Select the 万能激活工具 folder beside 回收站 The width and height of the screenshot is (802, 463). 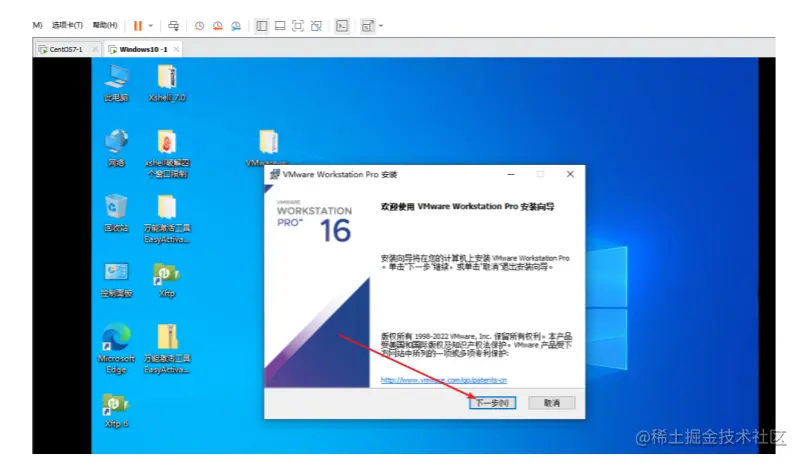[x=167, y=219]
